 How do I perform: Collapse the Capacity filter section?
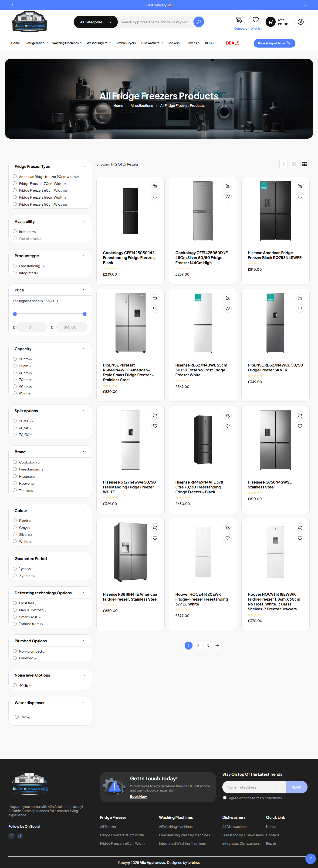click(83, 349)
